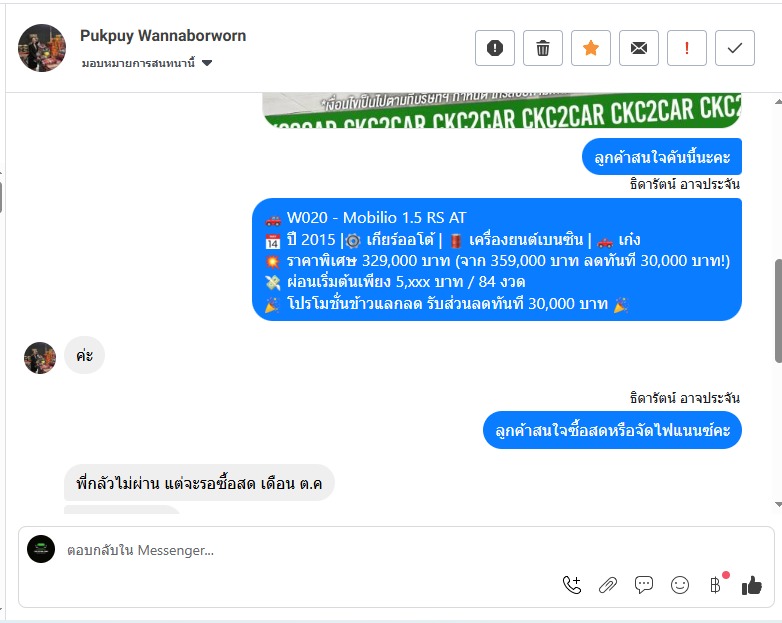
Task: Open the assign conversation dropdown arrow
Action: (207, 63)
